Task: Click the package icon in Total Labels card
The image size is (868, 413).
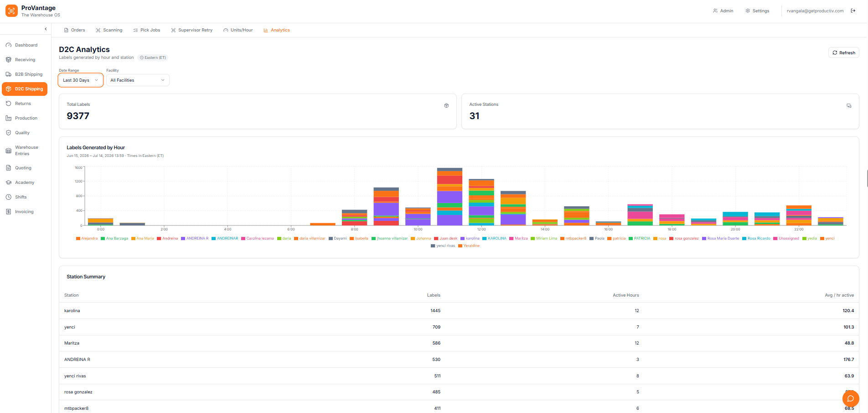Action: point(446,105)
